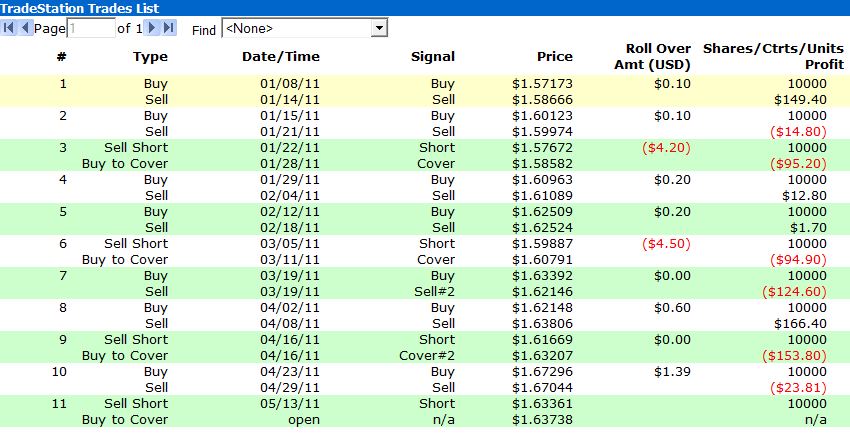Image resolution: width=850 pixels, height=439 pixels.
Task: Go to last page navigation icon
Action: click(169, 27)
